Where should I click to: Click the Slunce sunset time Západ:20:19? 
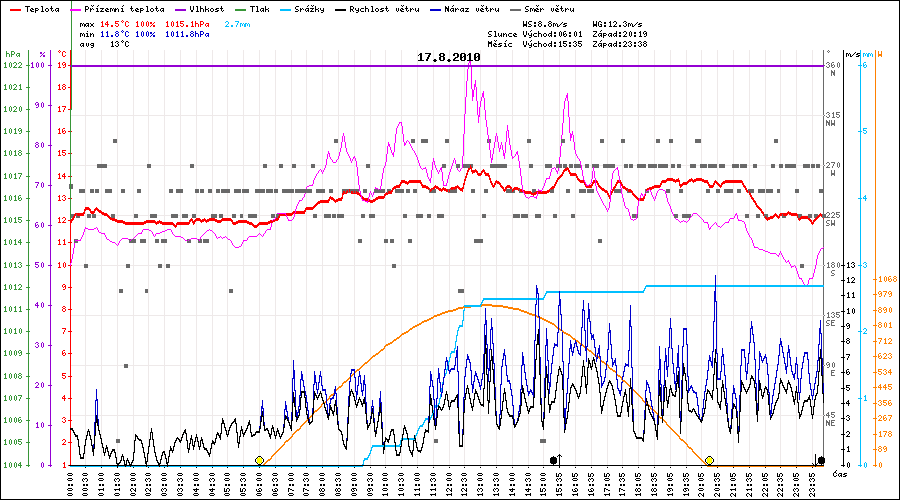point(620,34)
